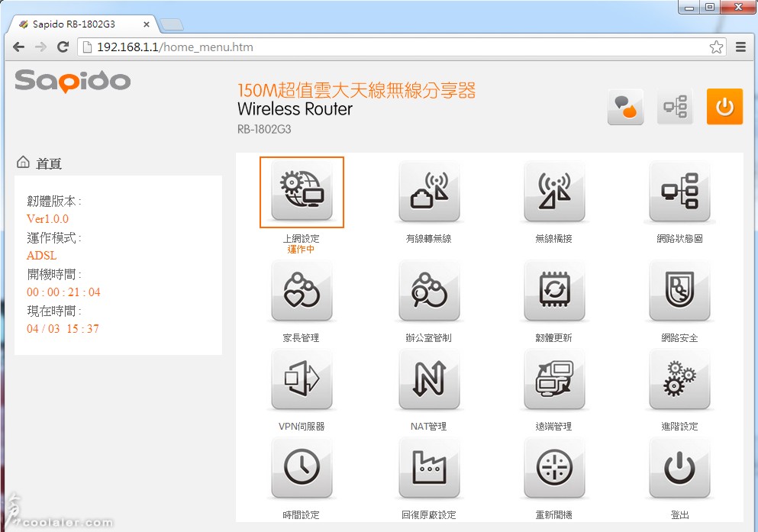Open the Chrome hamburger menu
758x532 pixels.
[740, 47]
